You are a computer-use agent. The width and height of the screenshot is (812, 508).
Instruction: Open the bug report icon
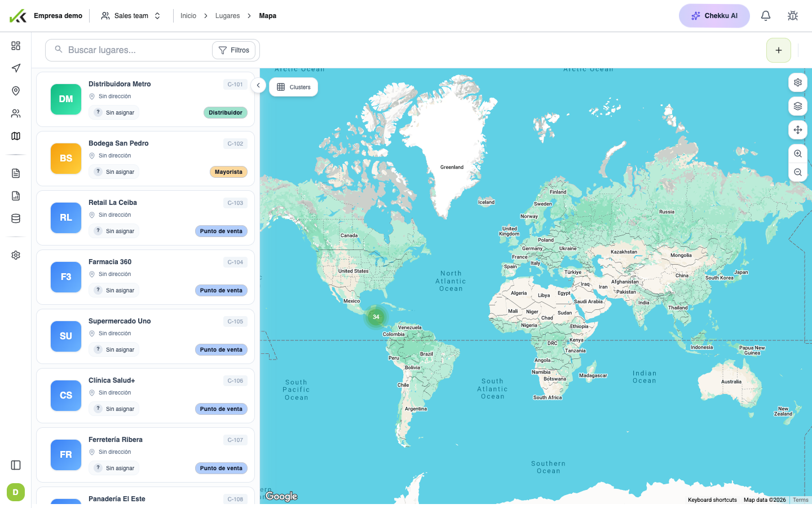[x=793, y=16]
